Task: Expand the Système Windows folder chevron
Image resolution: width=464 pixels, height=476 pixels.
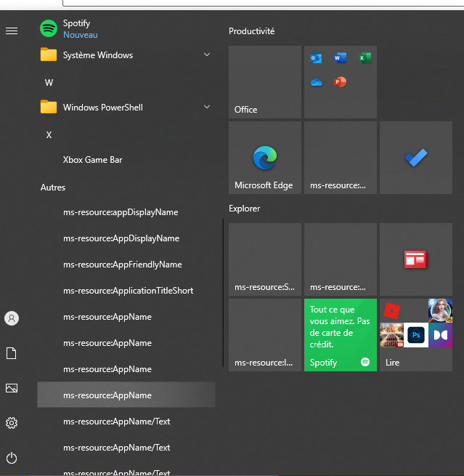Action: coord(207,55)
